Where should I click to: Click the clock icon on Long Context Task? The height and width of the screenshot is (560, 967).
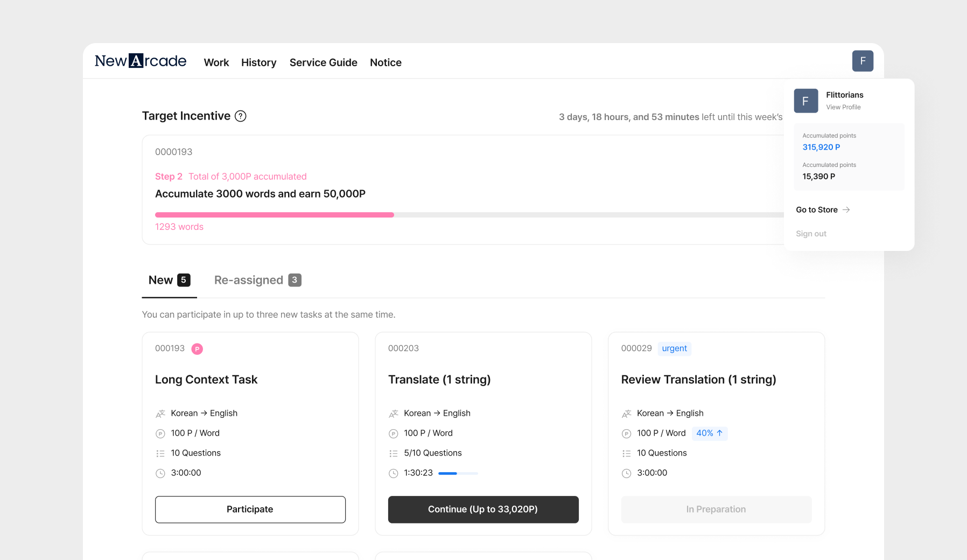(160, 473)
